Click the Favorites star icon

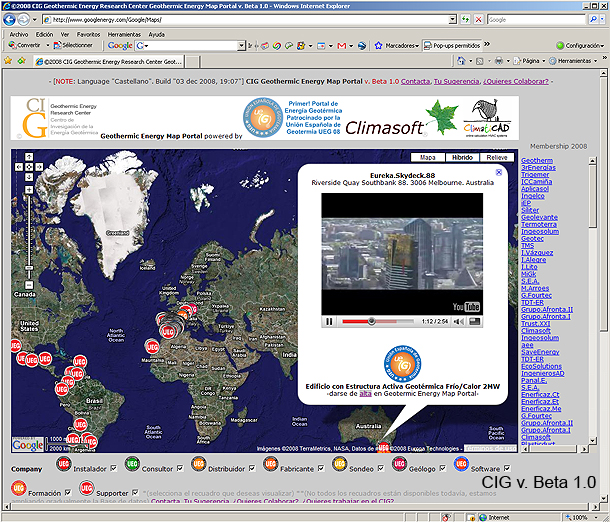coord(8,60)
